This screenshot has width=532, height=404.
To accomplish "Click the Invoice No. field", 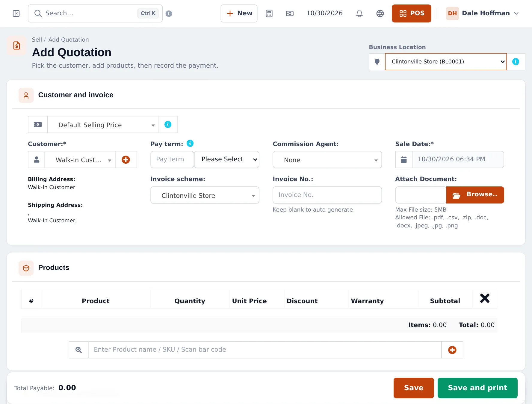I will (327, 195).
